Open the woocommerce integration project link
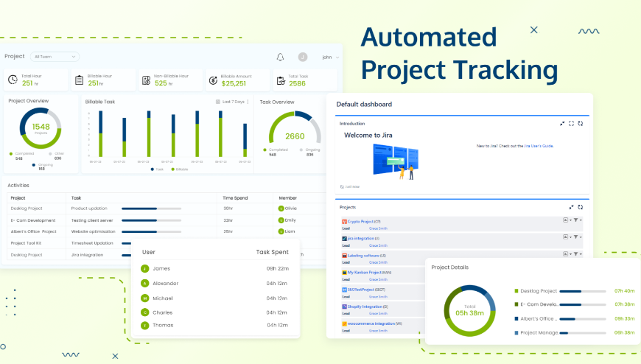The image size is (641, 364). pyautogui.click(x=371, y=323)
